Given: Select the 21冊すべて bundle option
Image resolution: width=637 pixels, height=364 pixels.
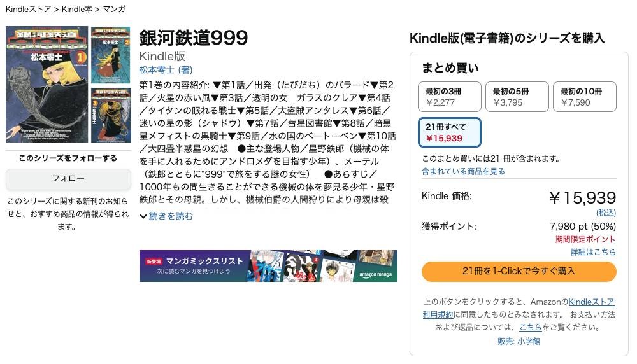Looking at the screenshot, I should pos(449,132).
